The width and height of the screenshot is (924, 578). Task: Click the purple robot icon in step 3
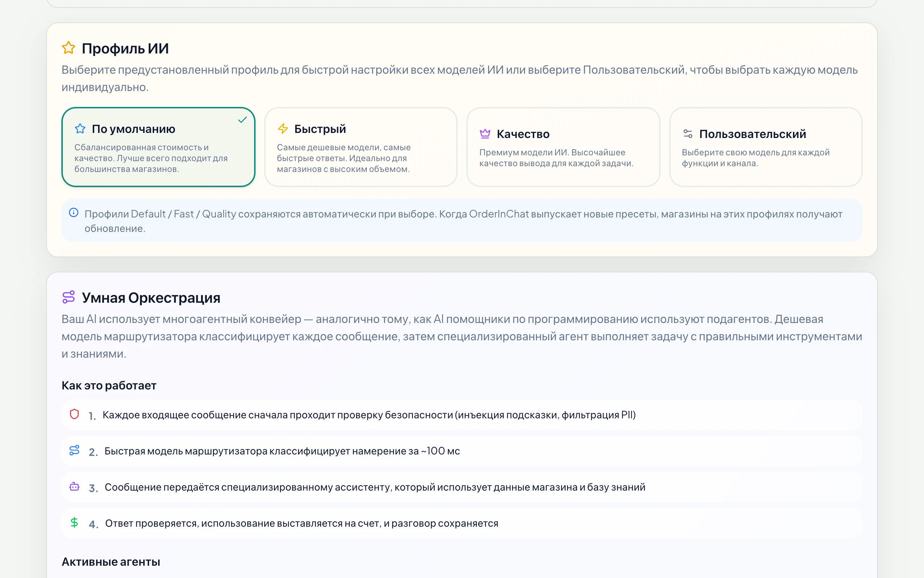74,486
